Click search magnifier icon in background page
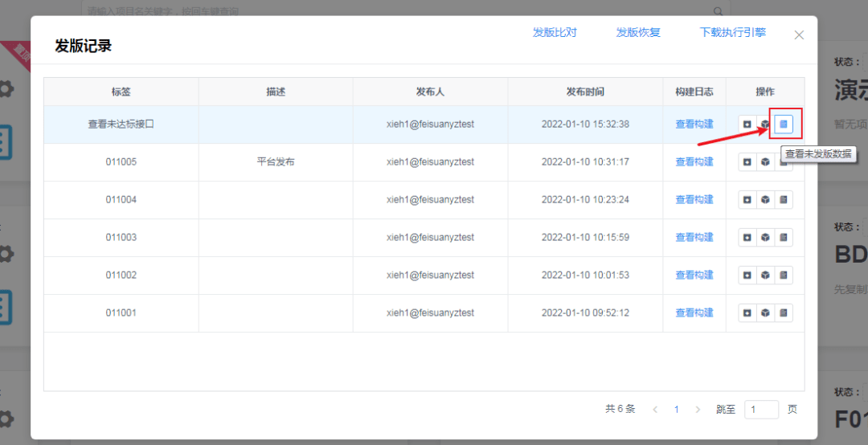Viewport: 868px width, 445px height. click(x=718, y=11)
